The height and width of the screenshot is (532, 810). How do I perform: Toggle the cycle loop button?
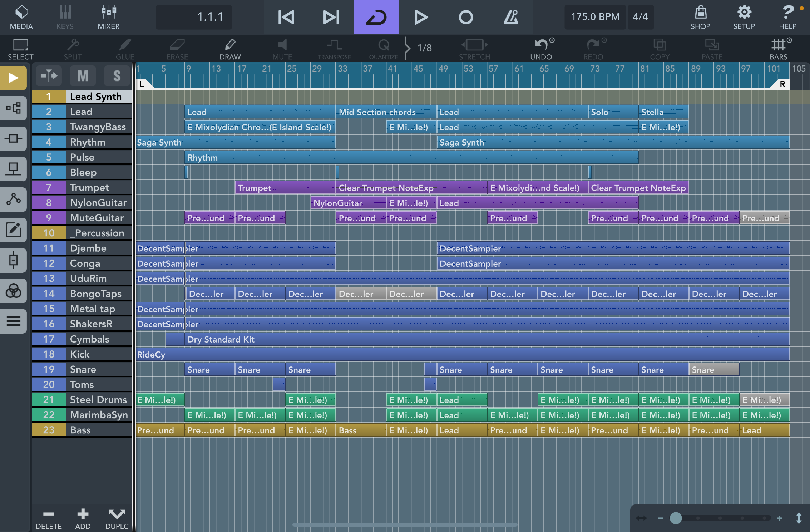pos(376,17)
